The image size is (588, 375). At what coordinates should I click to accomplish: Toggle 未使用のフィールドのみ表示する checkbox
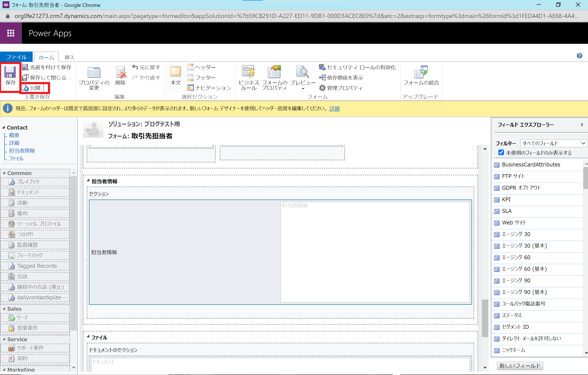coord(501,152)
